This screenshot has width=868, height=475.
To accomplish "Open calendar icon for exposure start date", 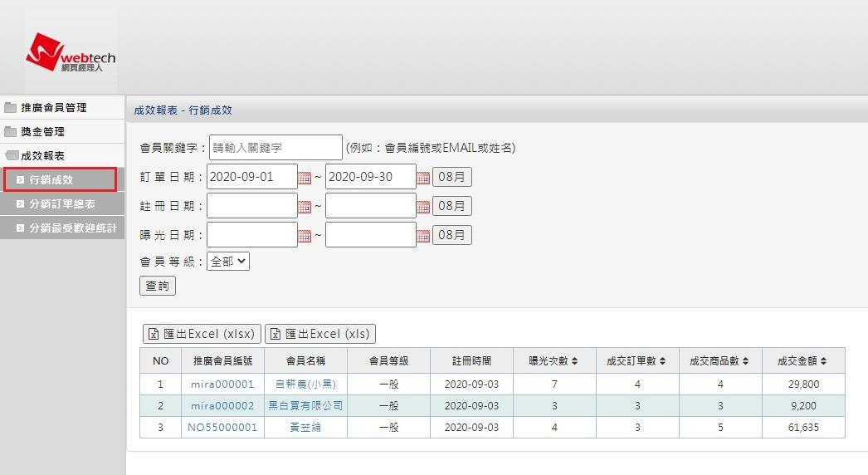I will click(304, 235).
